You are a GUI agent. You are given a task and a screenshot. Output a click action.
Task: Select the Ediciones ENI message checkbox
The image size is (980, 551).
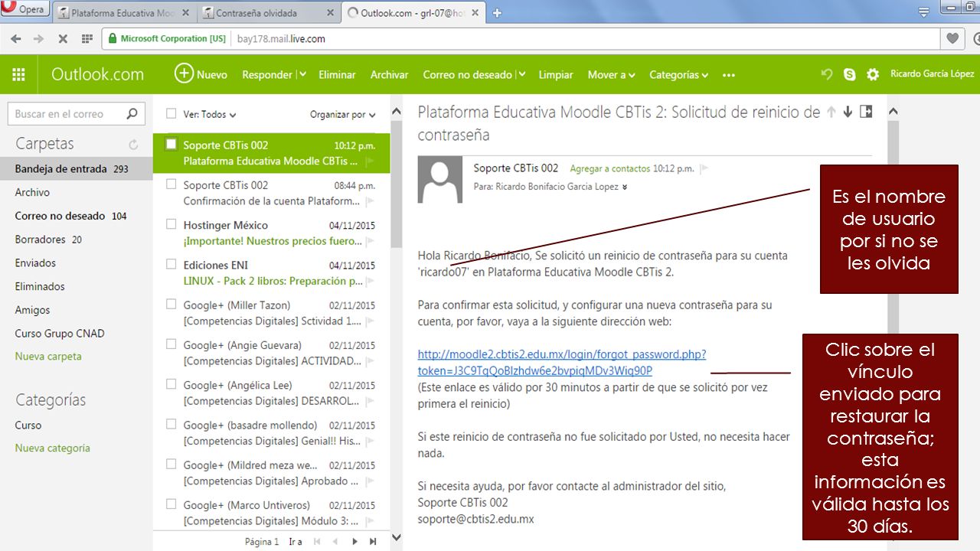pos(171,264)
